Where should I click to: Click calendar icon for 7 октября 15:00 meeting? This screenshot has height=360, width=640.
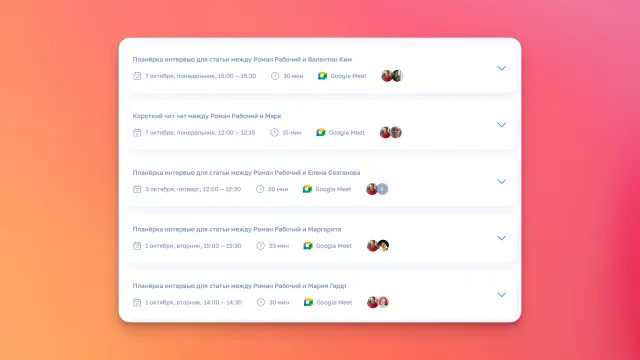pyautogui.click(x=137, y=76)
